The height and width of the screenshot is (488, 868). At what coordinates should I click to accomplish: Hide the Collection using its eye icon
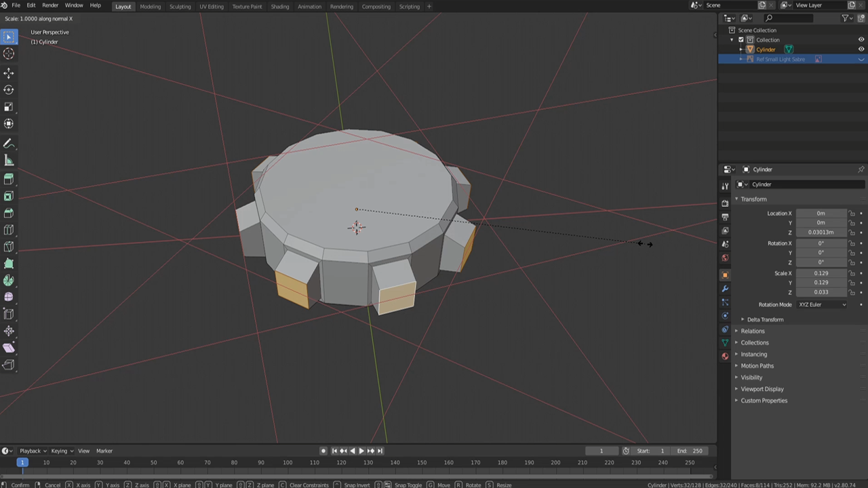(861, 39)
